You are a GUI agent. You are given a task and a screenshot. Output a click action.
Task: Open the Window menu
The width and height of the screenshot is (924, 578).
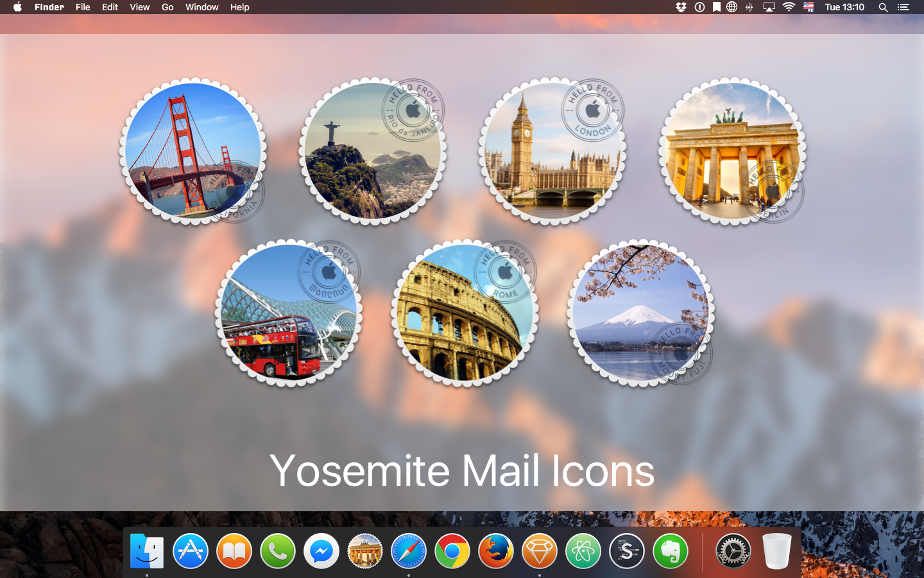201,7
